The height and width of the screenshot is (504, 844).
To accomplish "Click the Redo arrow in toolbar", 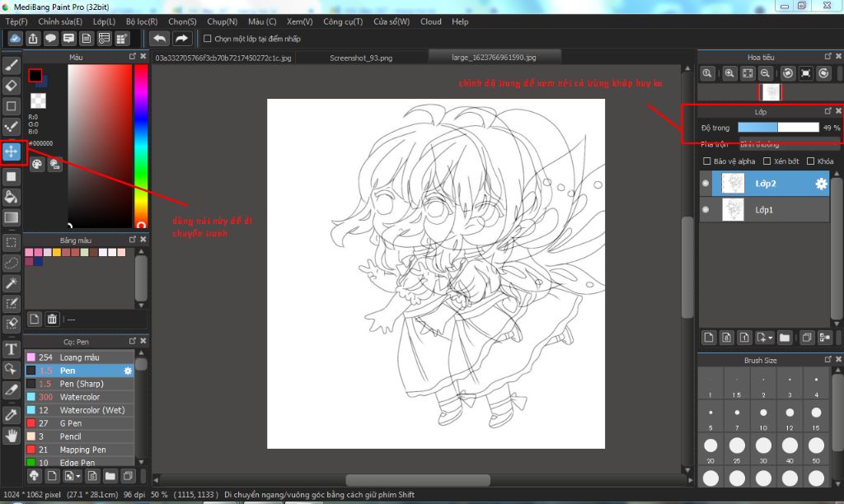I will click(181, 38).
